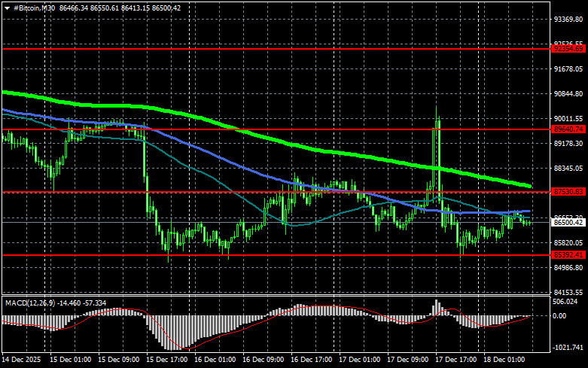
Task: Click the 85820.05 price scale value
Action: (x=568, y=243)
